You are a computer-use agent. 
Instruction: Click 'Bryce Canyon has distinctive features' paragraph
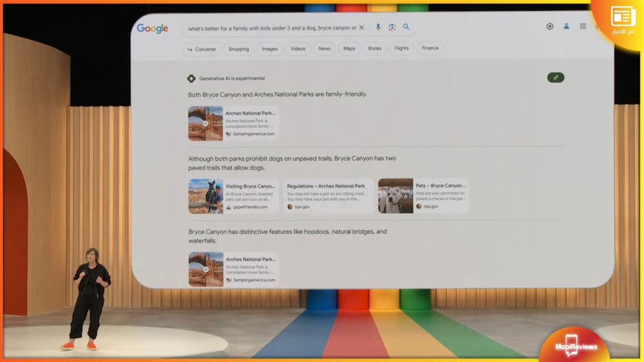click(287, 237)
